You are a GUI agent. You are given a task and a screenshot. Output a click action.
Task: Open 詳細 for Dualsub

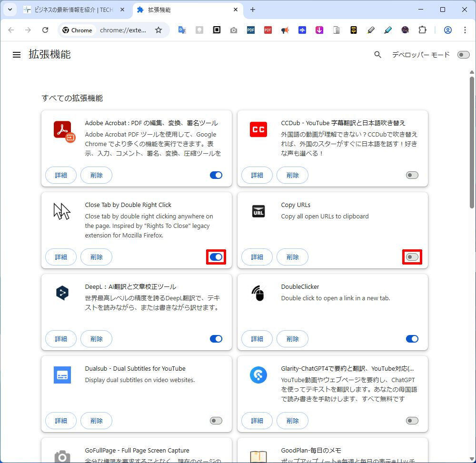tap(61, 421)
